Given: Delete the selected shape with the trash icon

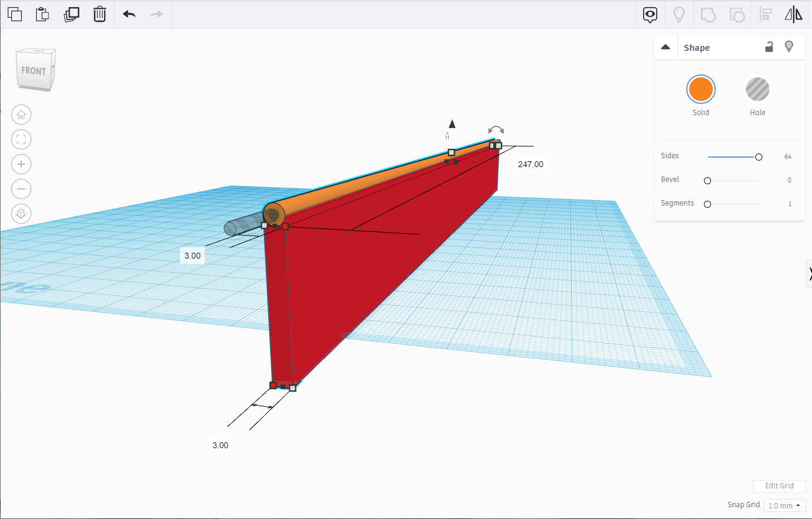Looking at the screenshot, I should pos(100,14).
